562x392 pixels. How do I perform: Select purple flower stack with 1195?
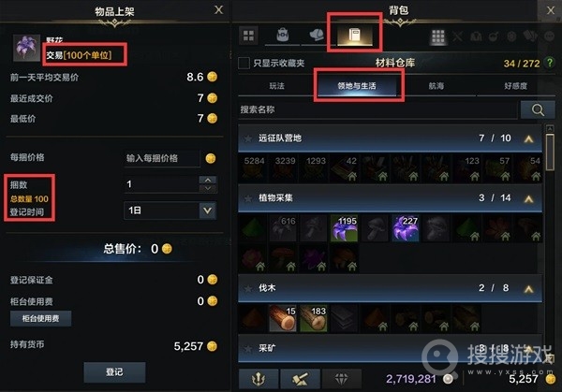344,228
